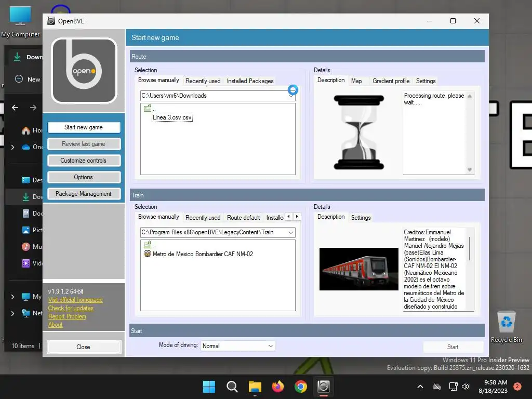Expand My PC tree node in File Explorer
Viewport: 532px width, 399px height.
click(x=12, y=297)
